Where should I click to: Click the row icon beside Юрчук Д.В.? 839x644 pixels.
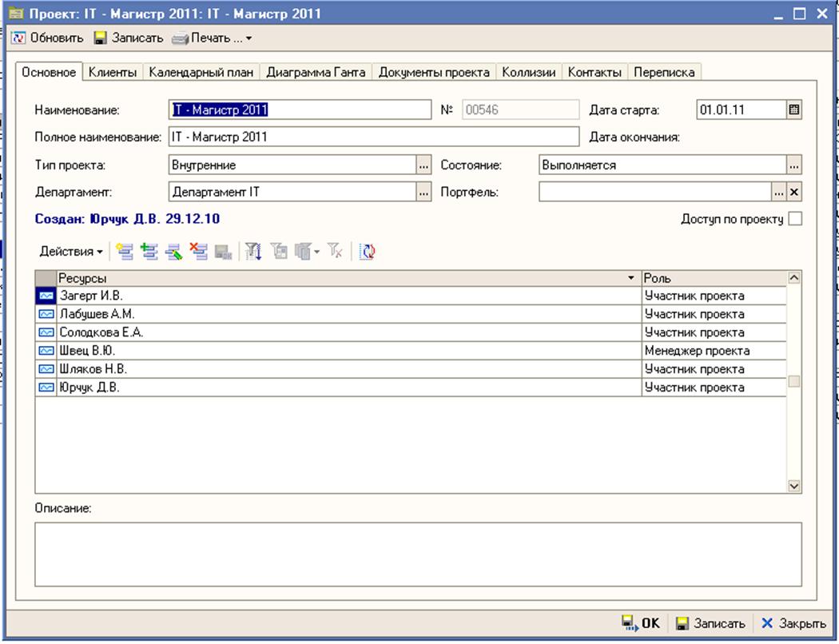(x=46, y=388)
